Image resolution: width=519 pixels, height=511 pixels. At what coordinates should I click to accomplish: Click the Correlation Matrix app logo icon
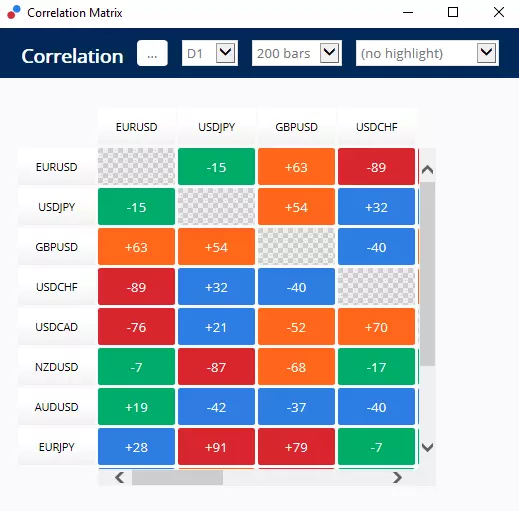14,12
